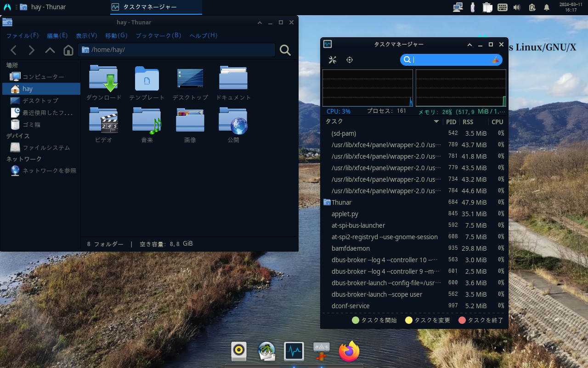588x368 pixels.
Task: Select hay in Thunar sidebar
Action: point(41,89)
